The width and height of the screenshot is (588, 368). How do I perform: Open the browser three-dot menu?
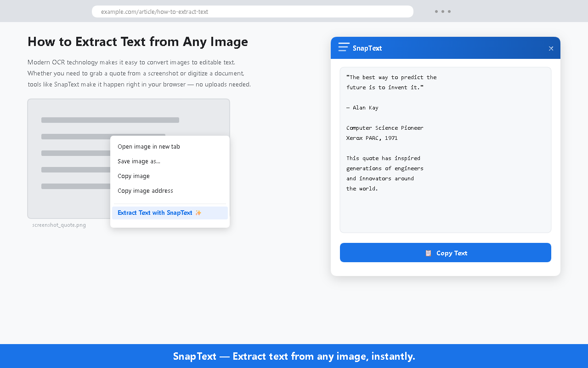point(443,11)
